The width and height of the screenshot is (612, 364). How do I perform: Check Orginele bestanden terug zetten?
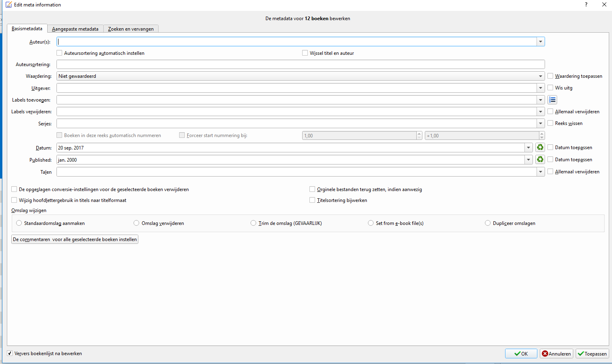(x=312, y=189)
